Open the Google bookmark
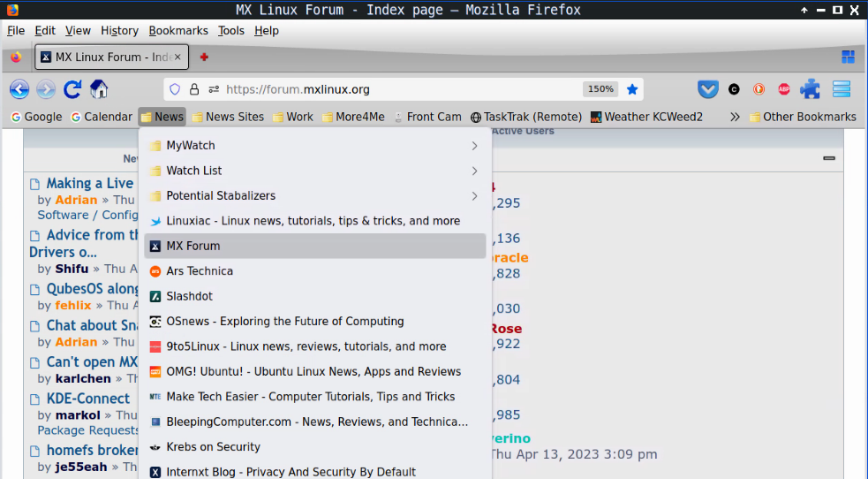Screen dimensions: 868x479 click(36, 117)
